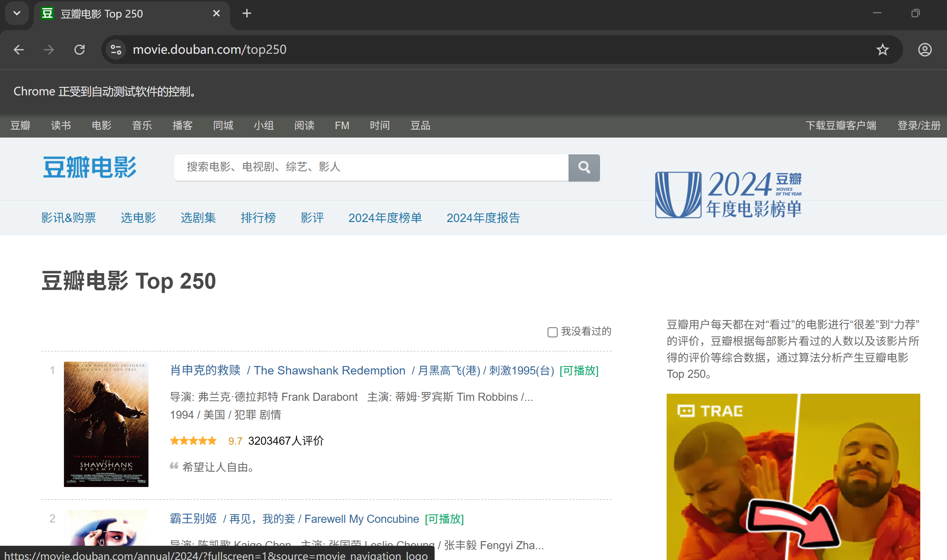View site information icon in address bar

pyautogui.click(x=116, y=49)
